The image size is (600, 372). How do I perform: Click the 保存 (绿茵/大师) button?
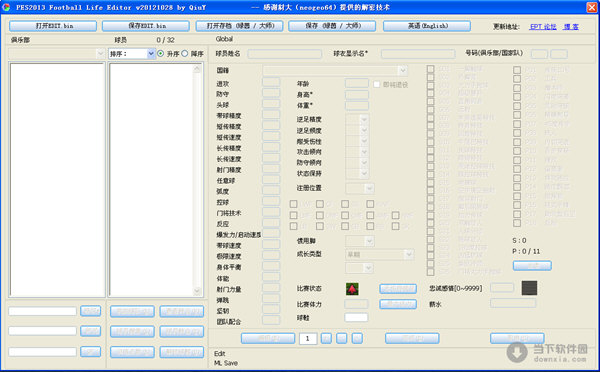click(332, 26)
